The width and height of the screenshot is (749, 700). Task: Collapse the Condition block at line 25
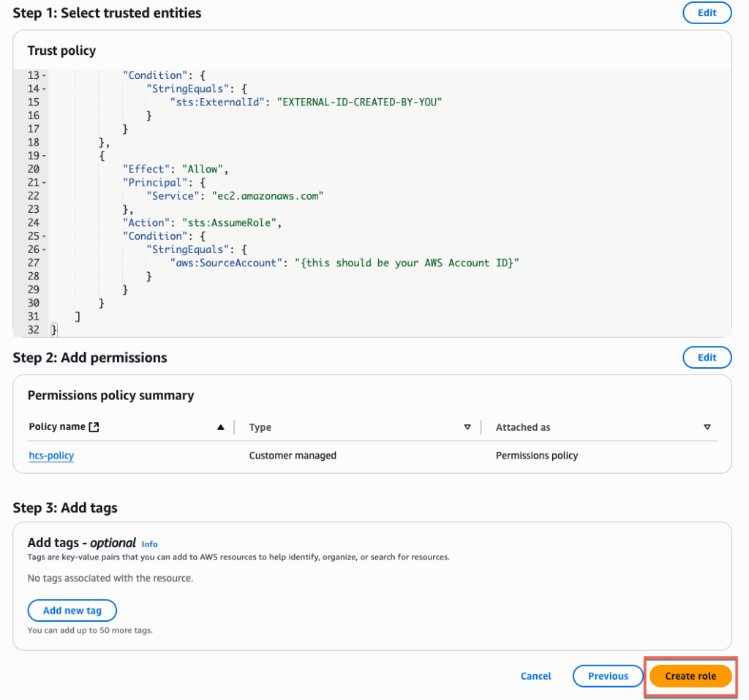pyautogui.click(x=44, y=236)
